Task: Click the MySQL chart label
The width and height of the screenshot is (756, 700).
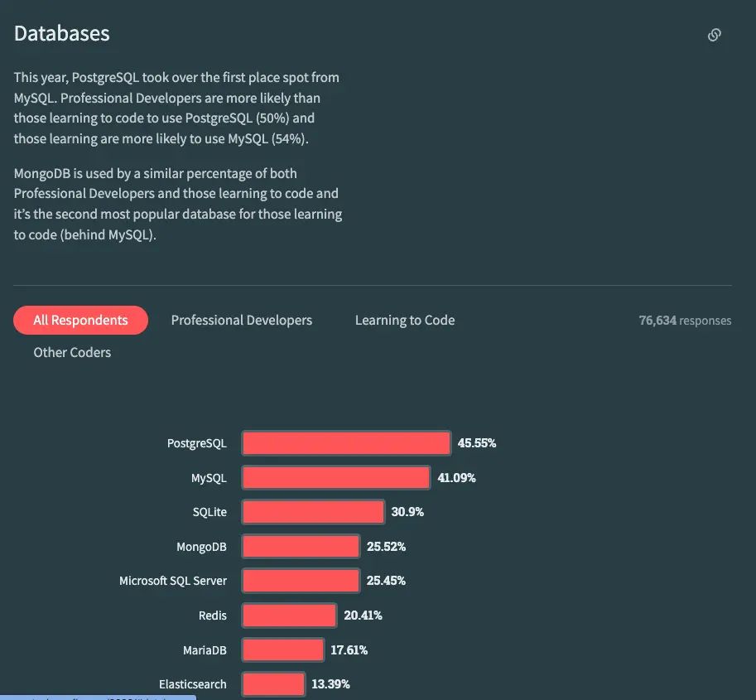Action: pyautogui.click(x=209, y=478)
